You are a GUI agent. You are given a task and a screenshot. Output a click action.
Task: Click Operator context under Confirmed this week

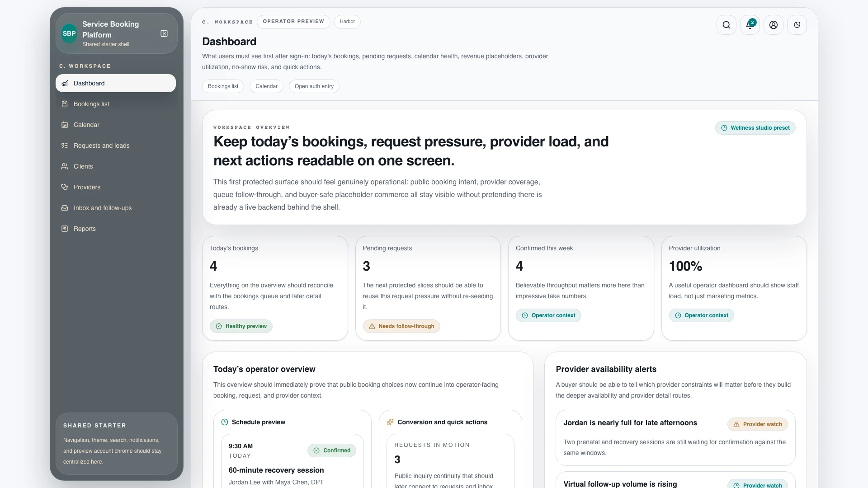548,315
